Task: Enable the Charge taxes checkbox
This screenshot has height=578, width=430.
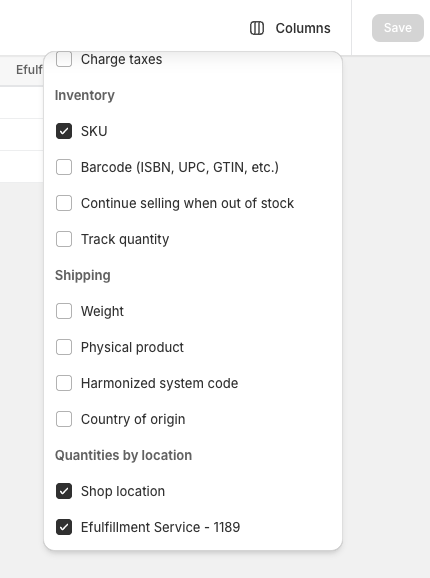Action: 64,59
